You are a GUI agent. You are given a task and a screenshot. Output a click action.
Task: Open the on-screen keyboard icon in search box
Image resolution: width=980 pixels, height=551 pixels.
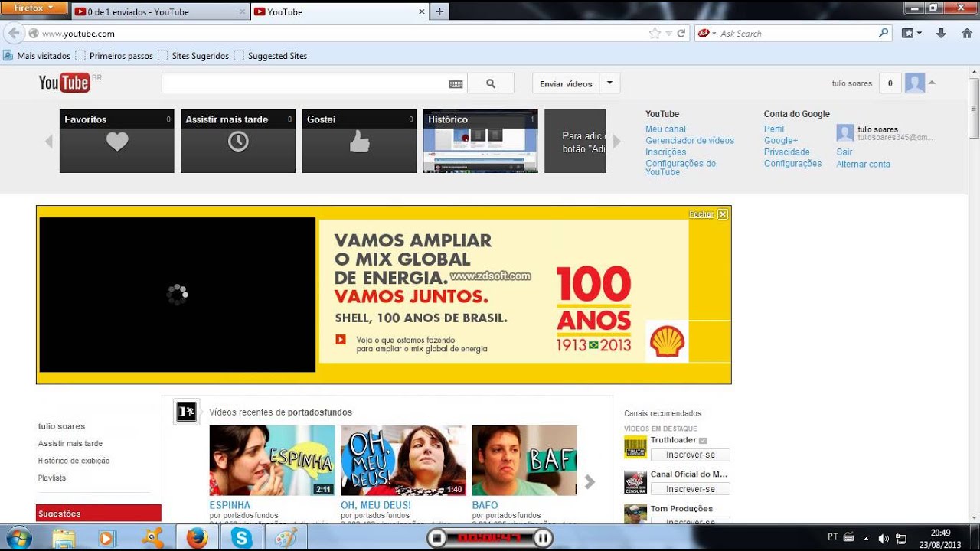click(456, 84)
